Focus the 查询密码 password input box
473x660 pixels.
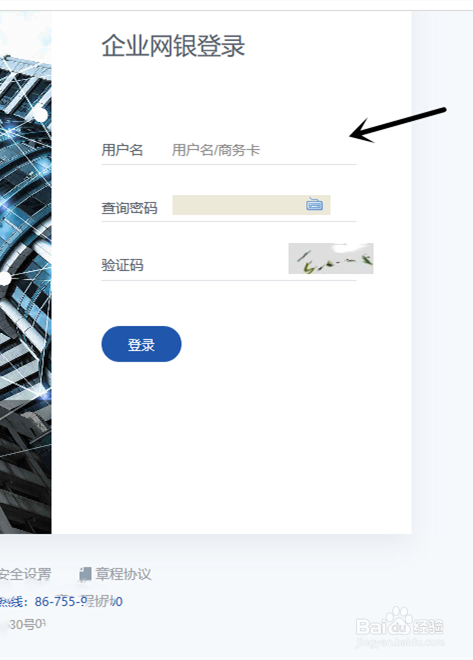click(x=251, y=205)
